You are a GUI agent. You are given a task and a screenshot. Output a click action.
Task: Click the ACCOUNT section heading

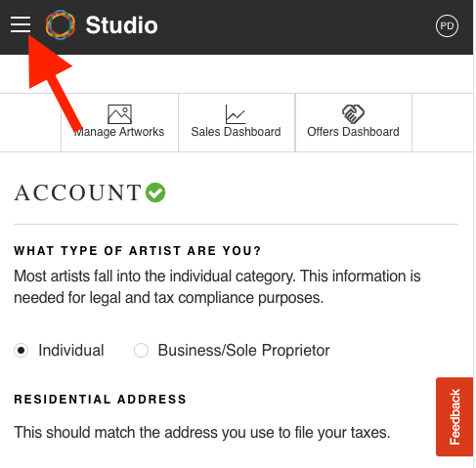(x=77, y=192)
